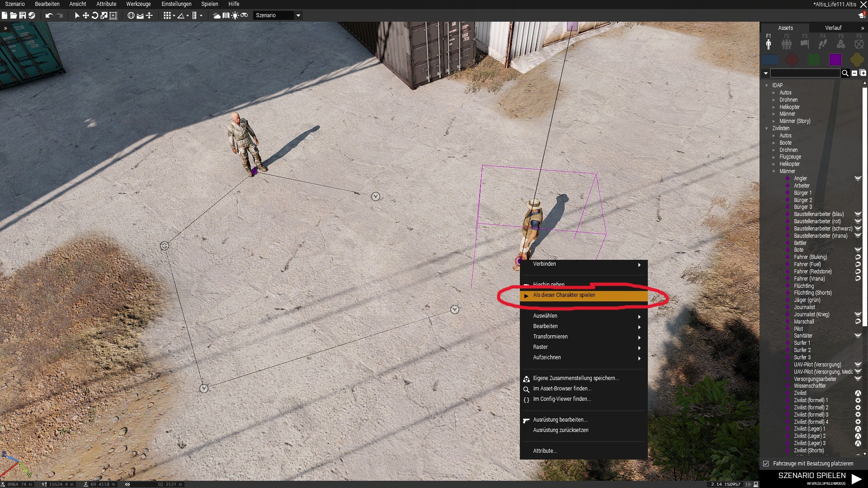868x488 pixels.
Task: Expand all asset tree entries with plus icon
Action: pos(863,73)
